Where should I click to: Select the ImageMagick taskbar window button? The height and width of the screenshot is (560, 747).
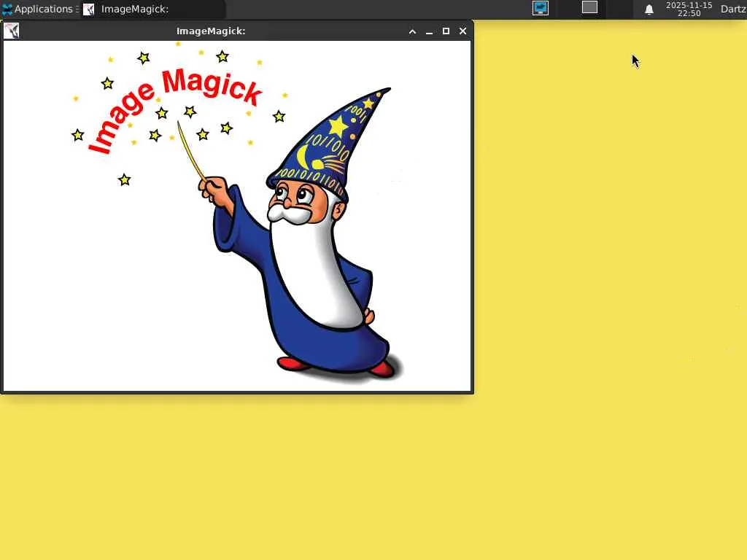[x=152, y=9]
